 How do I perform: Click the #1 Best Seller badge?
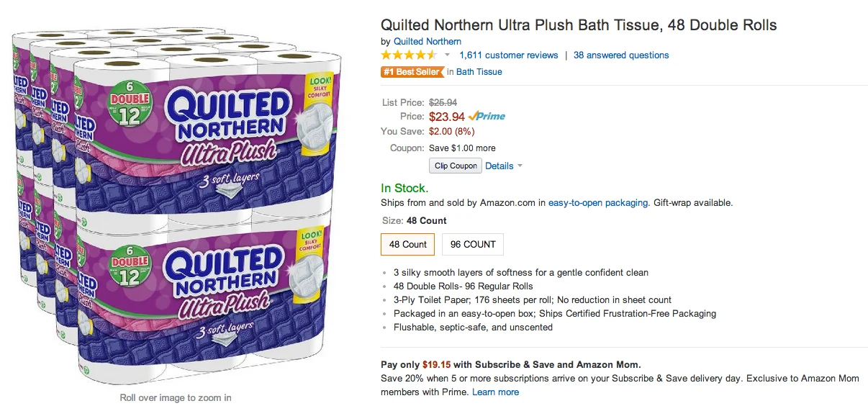[412, 72]
